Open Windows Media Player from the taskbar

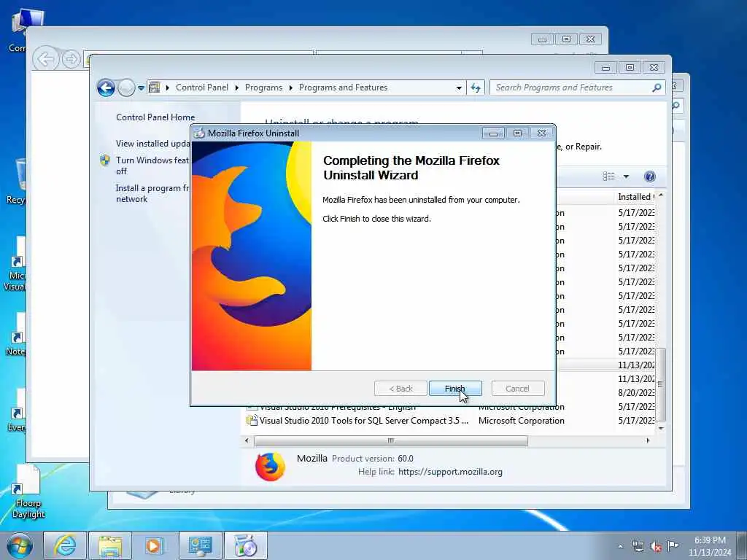click(x=154, y=545)
